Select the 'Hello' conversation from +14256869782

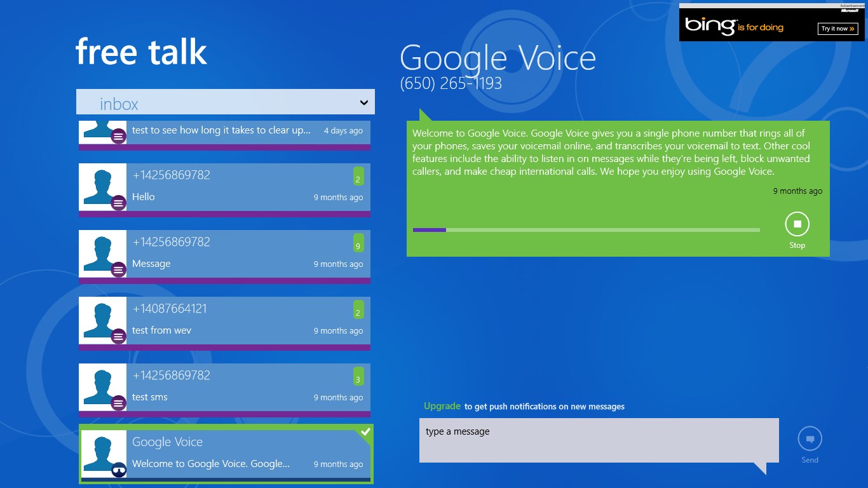point(224,190)
